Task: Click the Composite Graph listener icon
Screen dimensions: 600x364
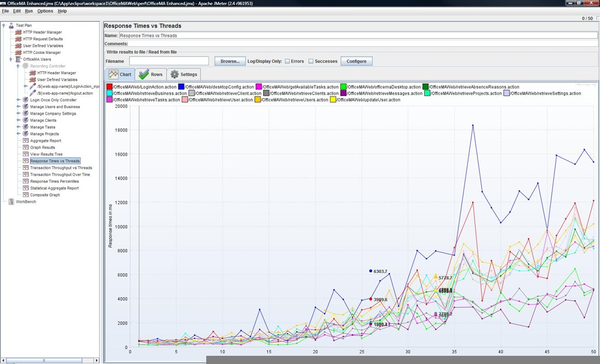Action: [x=25, y=195]
